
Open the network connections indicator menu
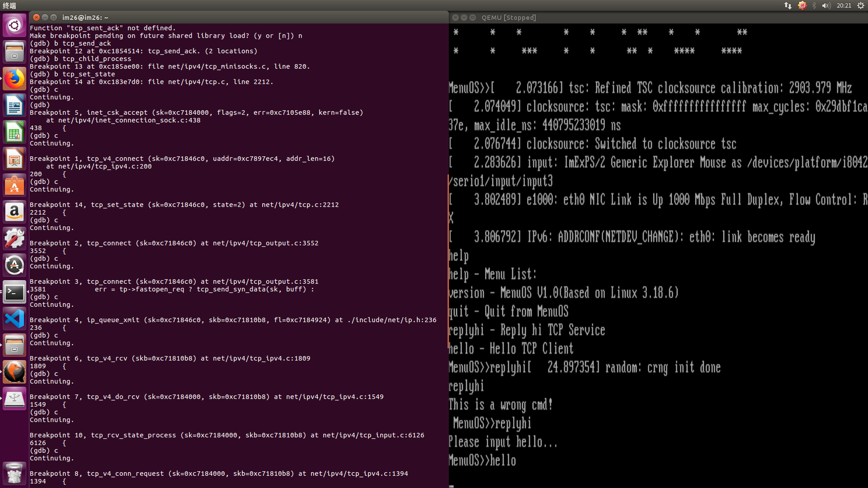pos(788,5)
